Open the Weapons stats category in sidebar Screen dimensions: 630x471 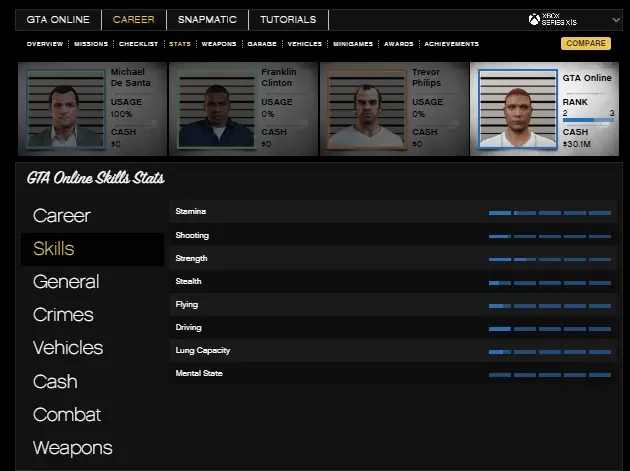[73, 448]
